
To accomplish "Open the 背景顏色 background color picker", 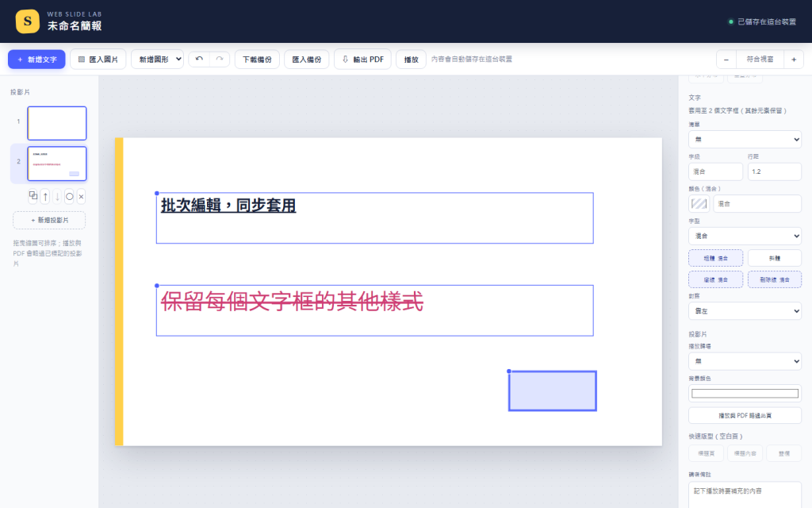I will tap(745, 394).
